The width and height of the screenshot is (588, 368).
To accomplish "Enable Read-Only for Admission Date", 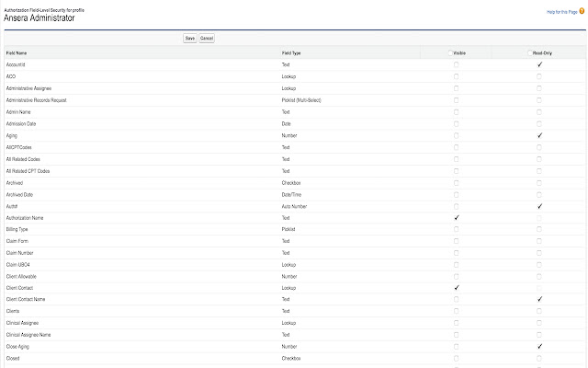I will pyautogui.click(x=539, y=124).
